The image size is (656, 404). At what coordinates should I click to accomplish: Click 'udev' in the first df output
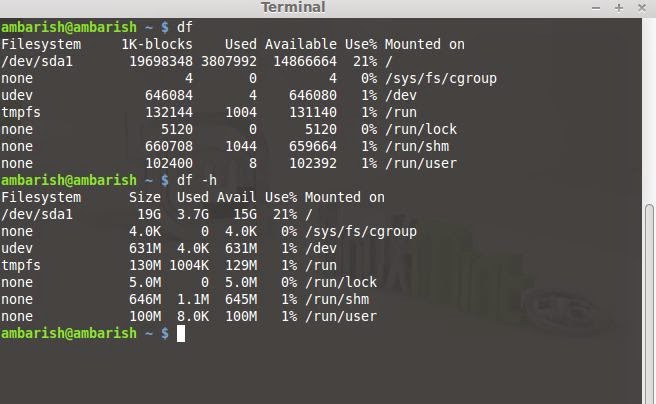[x=17, y=95]
